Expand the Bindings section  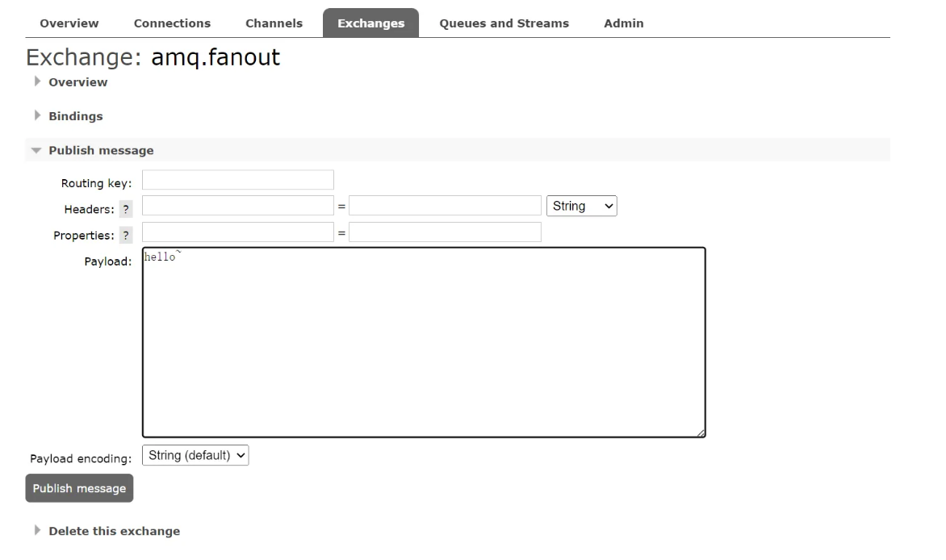coord(75,116)
